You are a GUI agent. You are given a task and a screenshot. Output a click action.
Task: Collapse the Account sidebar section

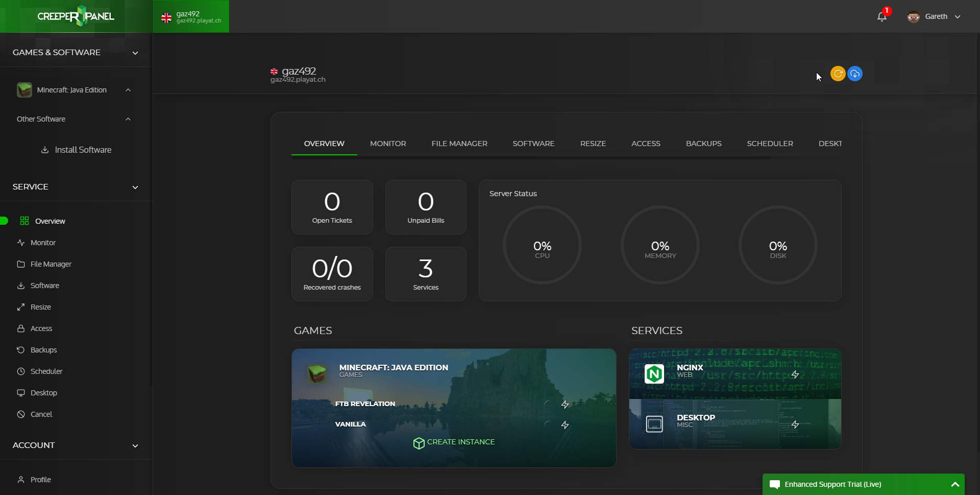135,445
